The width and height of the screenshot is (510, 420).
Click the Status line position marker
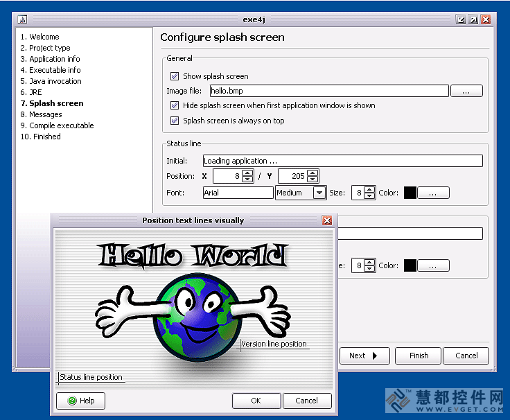[91, 378]
